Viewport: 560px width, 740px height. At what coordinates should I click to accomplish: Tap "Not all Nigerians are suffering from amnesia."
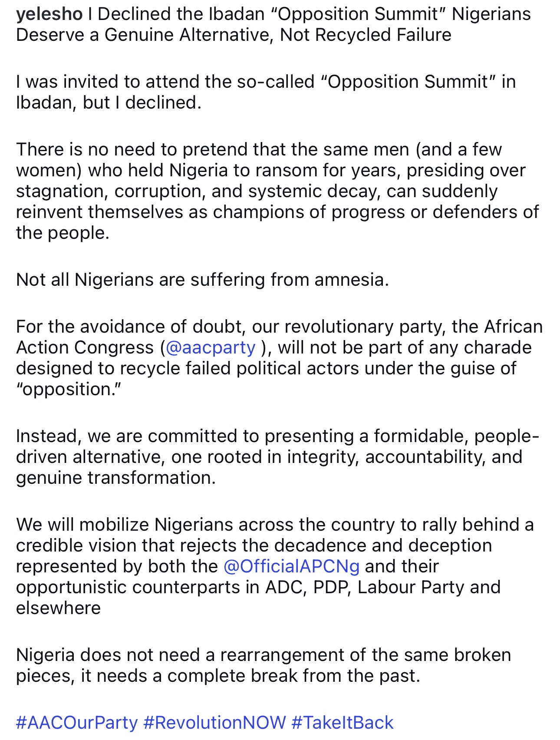(x=202, y=280)
